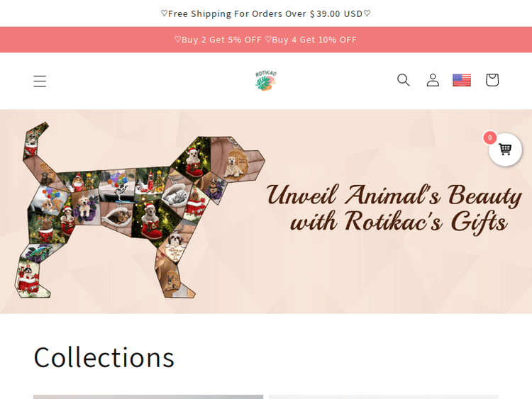The height and width of the screenshot is (399, 532).
Task: Click the dog-shaped photo collage
Action: tap(140, 210)
